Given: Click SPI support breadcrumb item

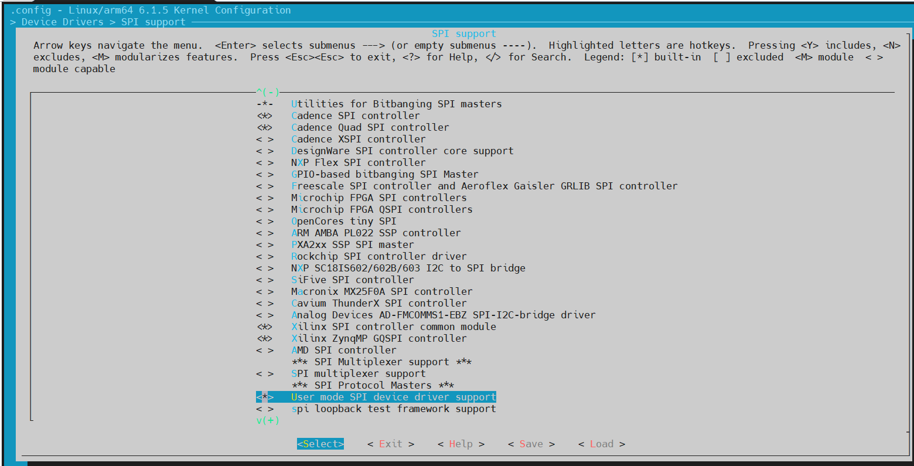Looking at the screenshot, I should (x=153, y=22).
